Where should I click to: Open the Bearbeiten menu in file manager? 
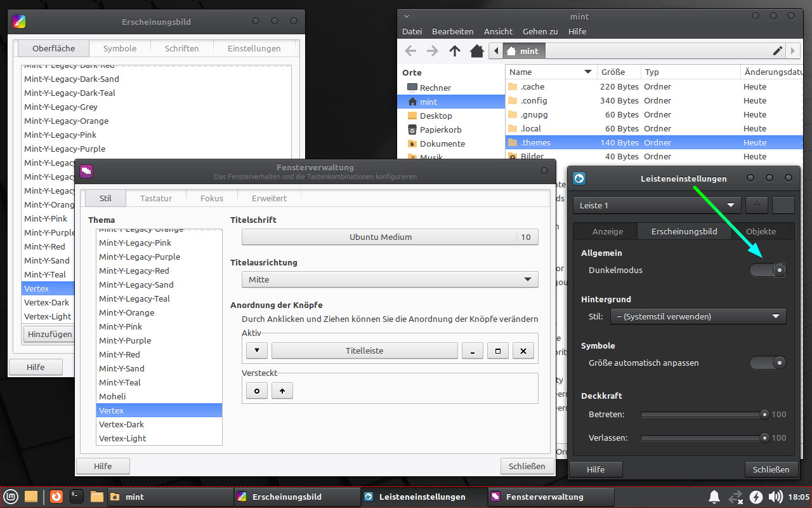point(453,31)
